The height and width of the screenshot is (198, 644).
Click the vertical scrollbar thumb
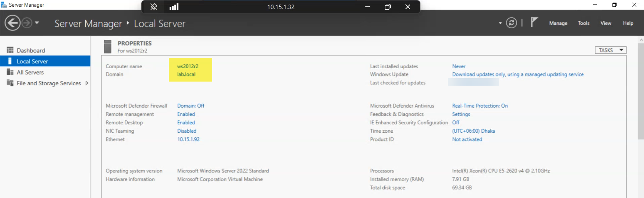pos(641,91)
